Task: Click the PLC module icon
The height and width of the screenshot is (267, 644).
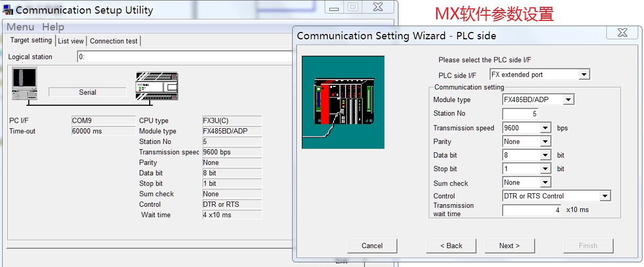Action: (x=157, y=86)
